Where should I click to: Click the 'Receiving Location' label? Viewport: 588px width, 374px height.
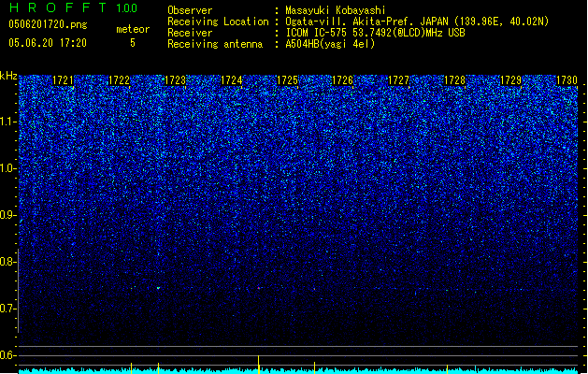(218, 22)
